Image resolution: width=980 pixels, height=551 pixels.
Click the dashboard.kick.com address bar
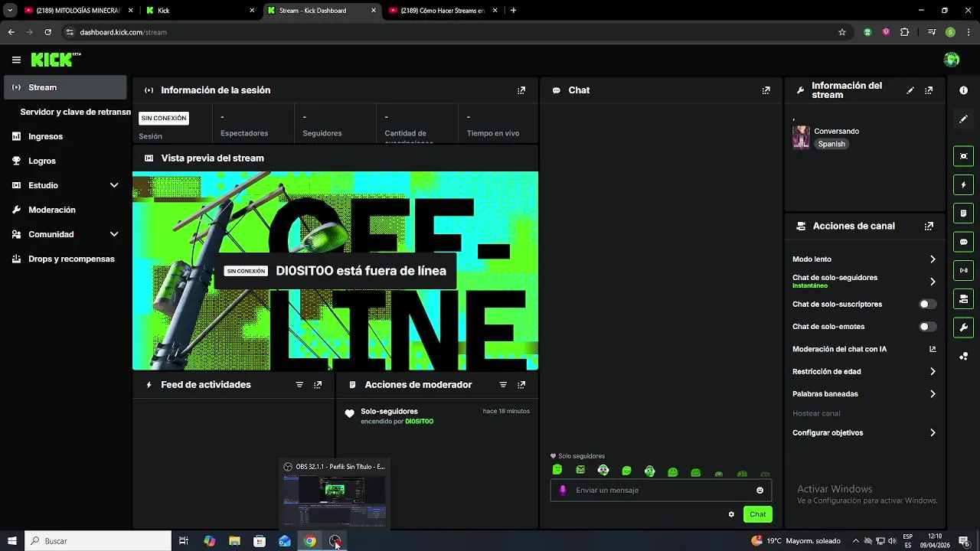tap(452, 32)
